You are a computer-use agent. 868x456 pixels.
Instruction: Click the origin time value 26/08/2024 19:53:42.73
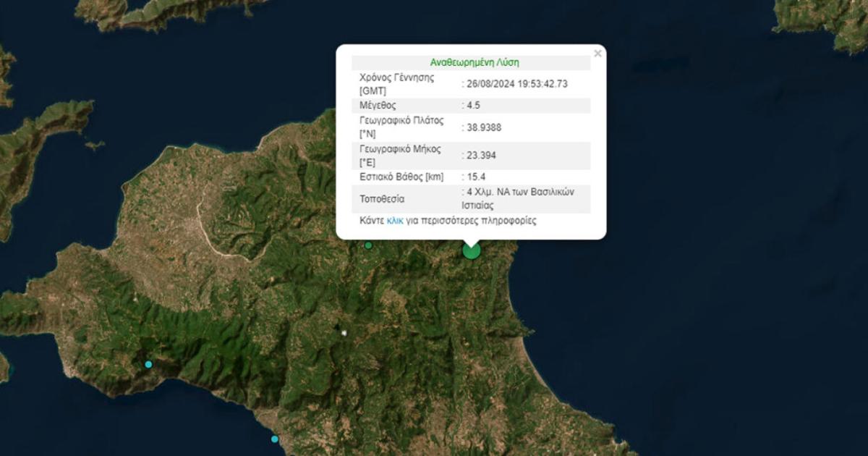(516, 84)
